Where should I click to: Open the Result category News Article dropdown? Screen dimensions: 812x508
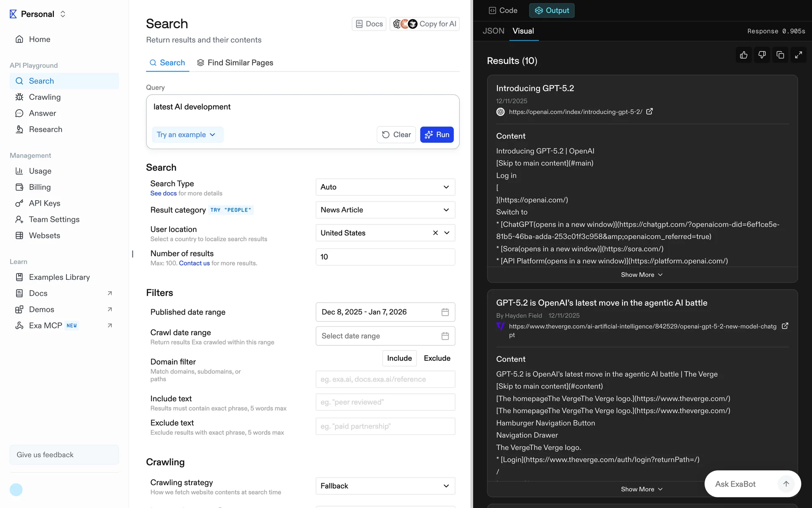[x=385, y=210]
